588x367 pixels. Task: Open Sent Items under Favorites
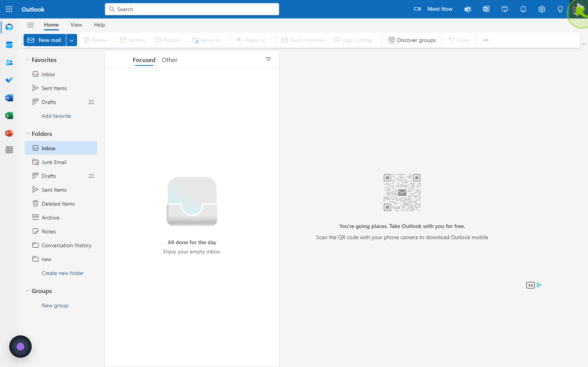tap(61, 88)
